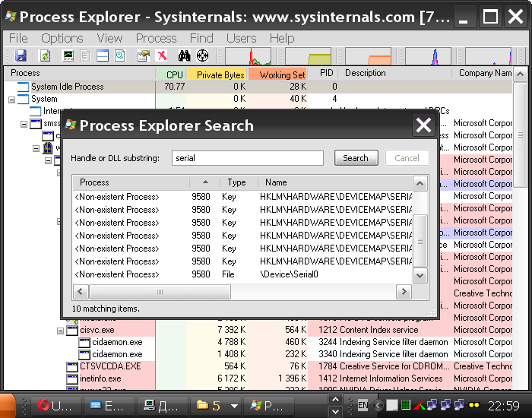This screenshot has width=532, height=418.
Task: Open the Find menu
Action: [x=201, y=38]
